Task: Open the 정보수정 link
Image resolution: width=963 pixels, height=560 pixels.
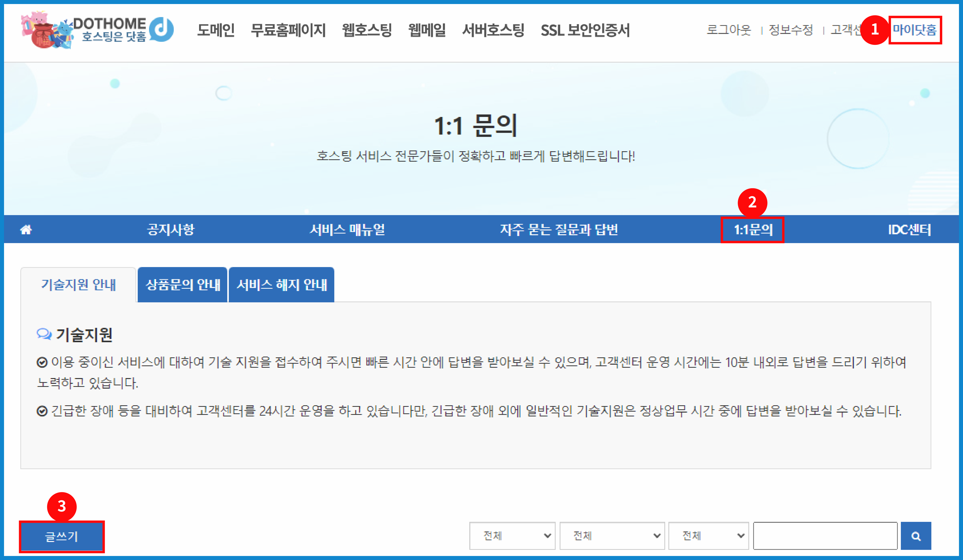Action: 791,30
